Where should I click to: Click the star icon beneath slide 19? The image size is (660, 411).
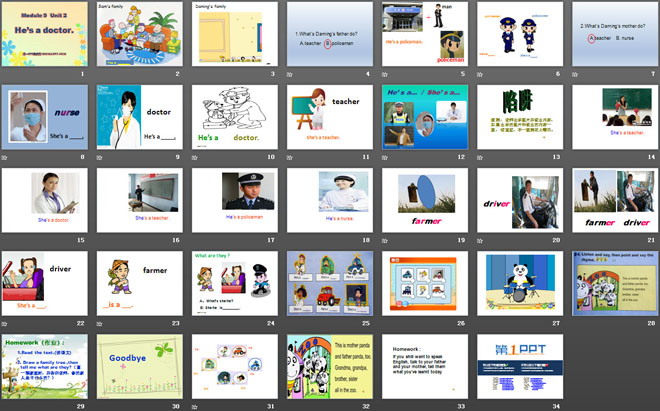point(386,241)
